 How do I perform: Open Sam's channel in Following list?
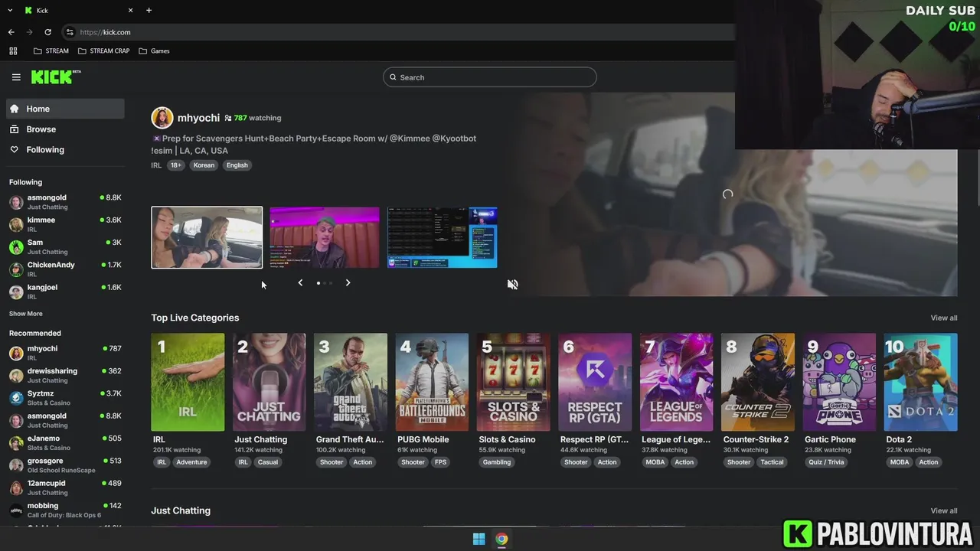point(65,246)
